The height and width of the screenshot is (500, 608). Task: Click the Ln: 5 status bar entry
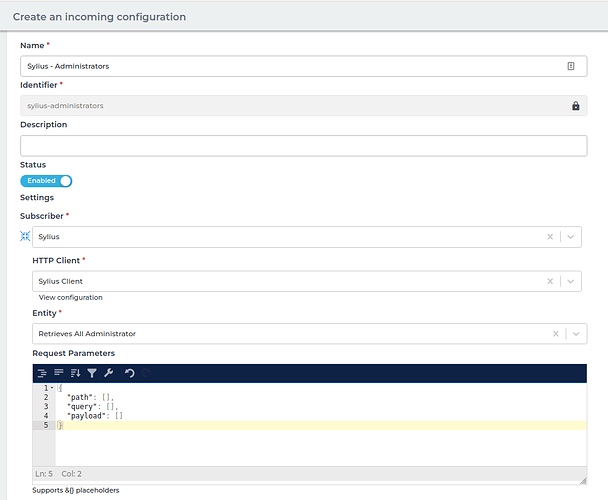[x=44, y=474]
